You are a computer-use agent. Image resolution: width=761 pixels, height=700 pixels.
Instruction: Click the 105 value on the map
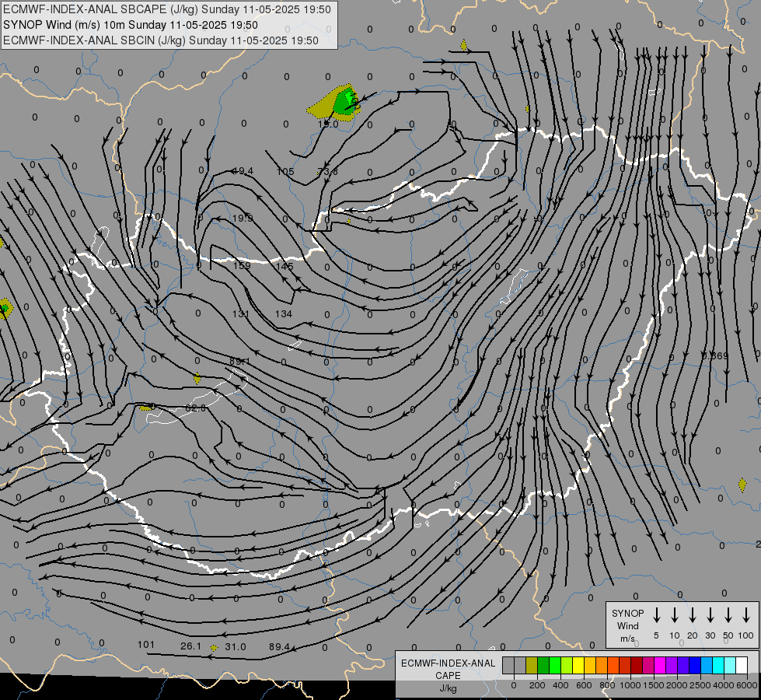pos(285,171)
